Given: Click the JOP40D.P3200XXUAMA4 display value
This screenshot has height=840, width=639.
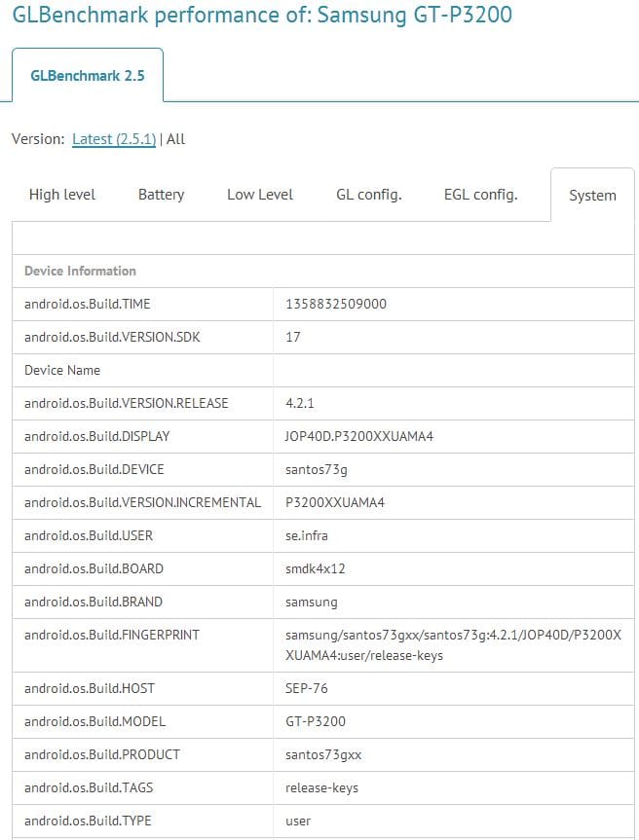Looking at the screenshot, I should (358, 436).
